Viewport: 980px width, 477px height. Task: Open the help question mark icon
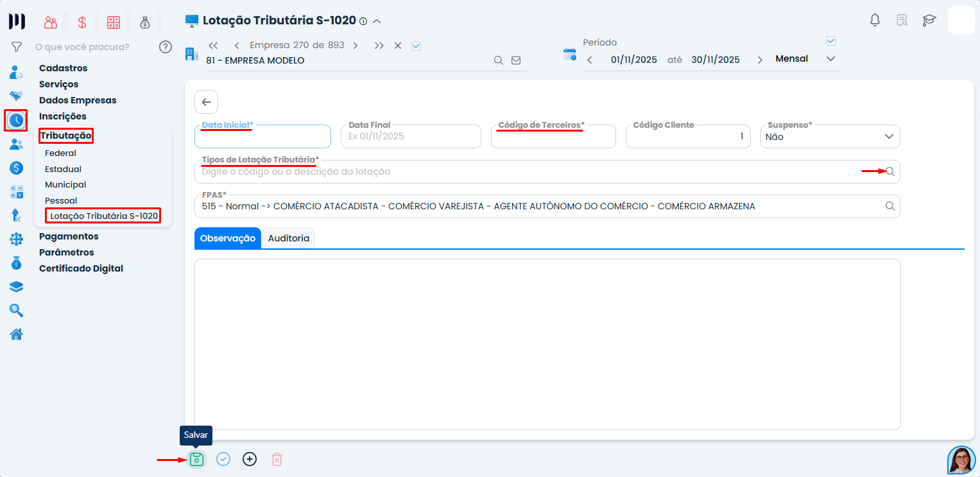pyautogui.click(x=166, y=47)
